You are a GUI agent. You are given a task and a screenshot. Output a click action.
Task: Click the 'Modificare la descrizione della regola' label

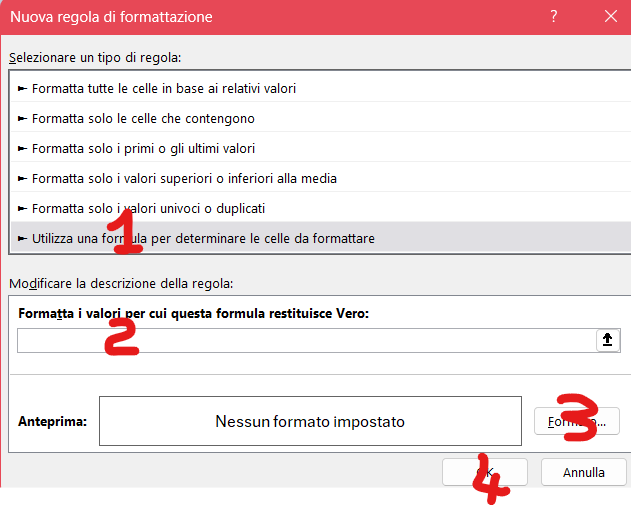pos(120,284)
